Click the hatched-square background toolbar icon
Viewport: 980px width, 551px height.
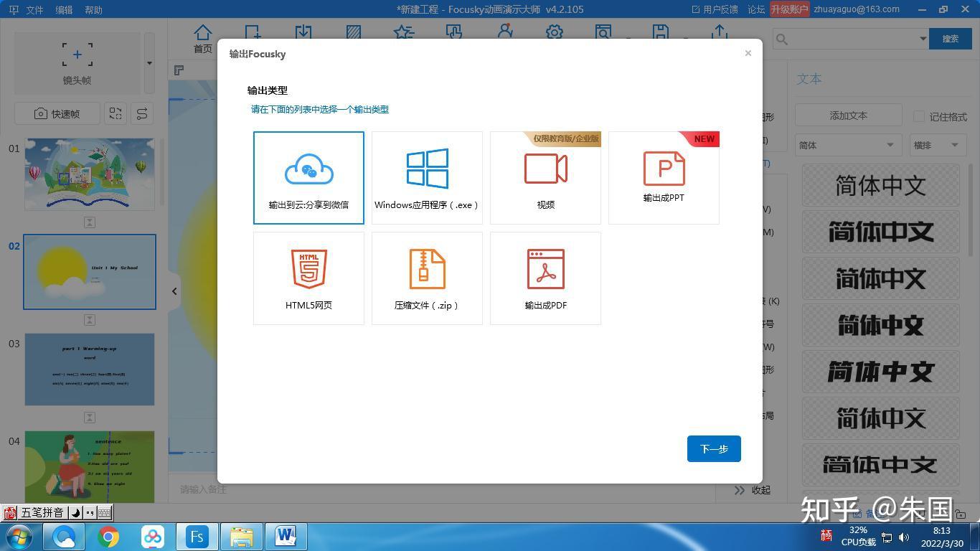[x=354, y=33]
